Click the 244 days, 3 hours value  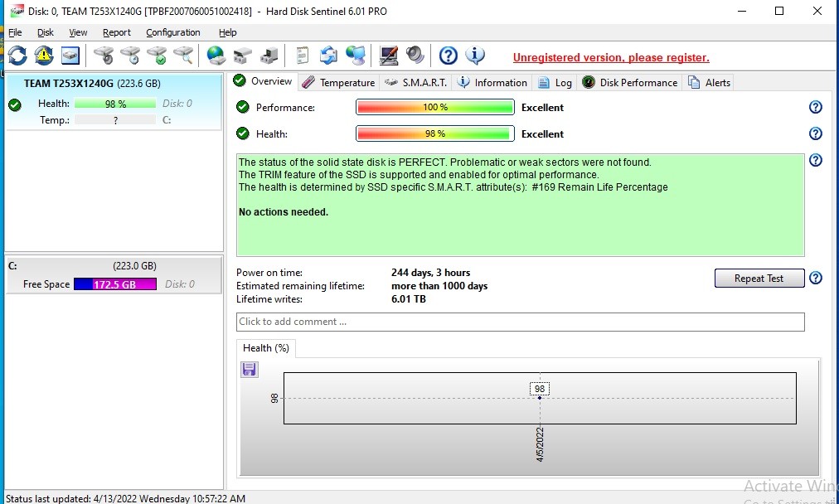click(x=431, y=273)
